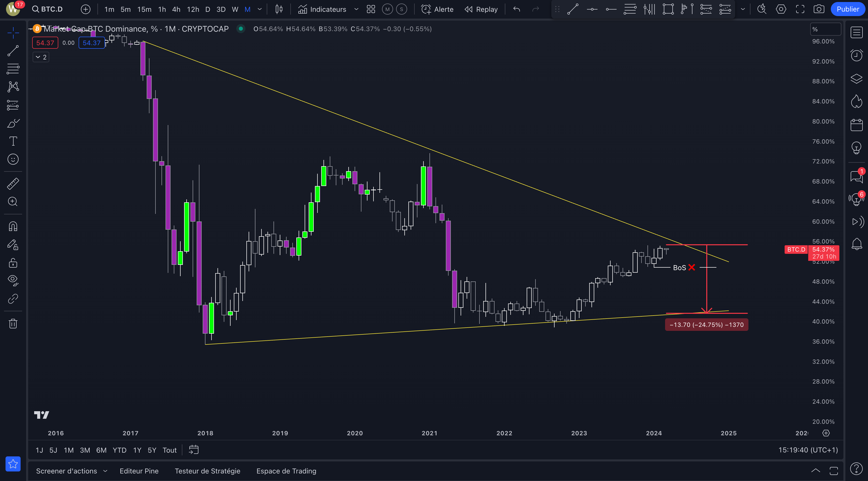Open the go to date calendar
This screenshot has height=481, width=868.
[x=194, y=450]
